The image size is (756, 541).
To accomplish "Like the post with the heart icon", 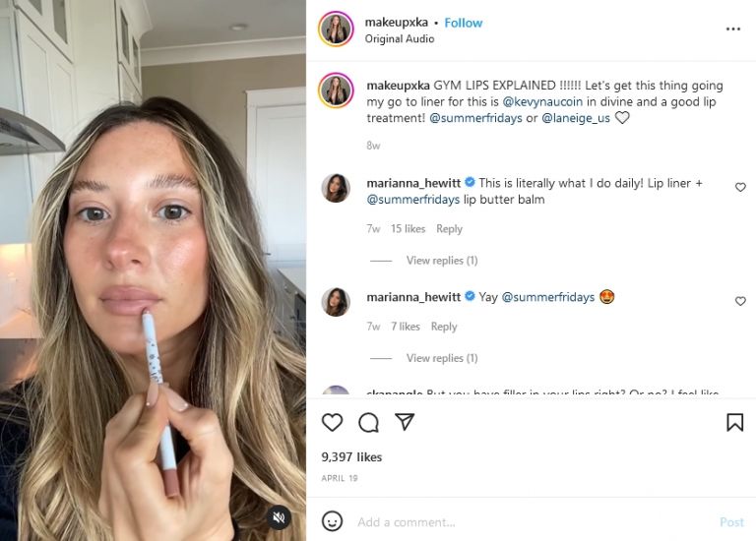I will pyautogui.click(x=333, y=423).
